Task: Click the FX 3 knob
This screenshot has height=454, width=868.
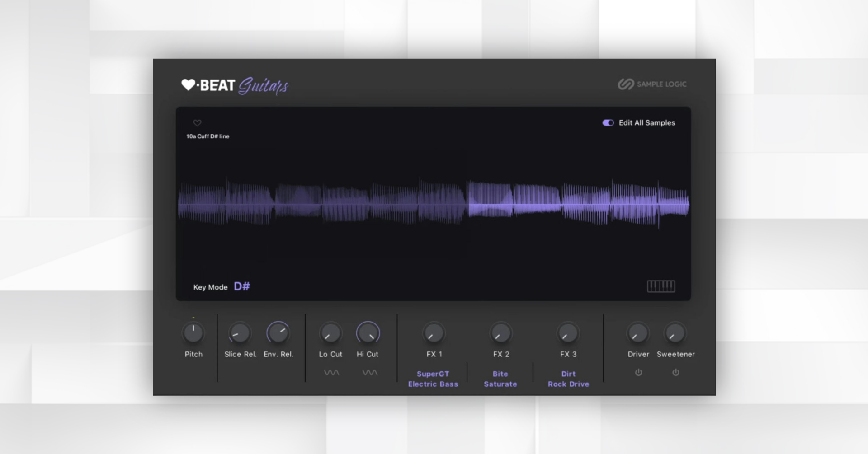Action: [x=568, y=333]
